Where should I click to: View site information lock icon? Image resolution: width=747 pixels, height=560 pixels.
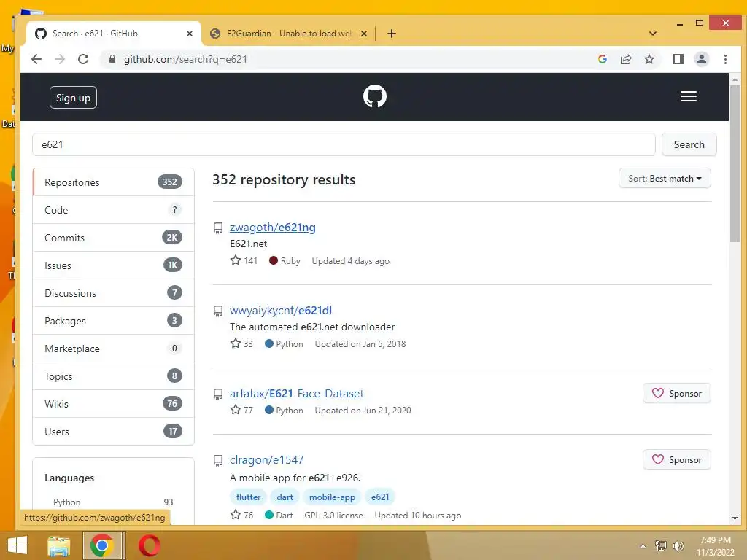tap(112, 59)
